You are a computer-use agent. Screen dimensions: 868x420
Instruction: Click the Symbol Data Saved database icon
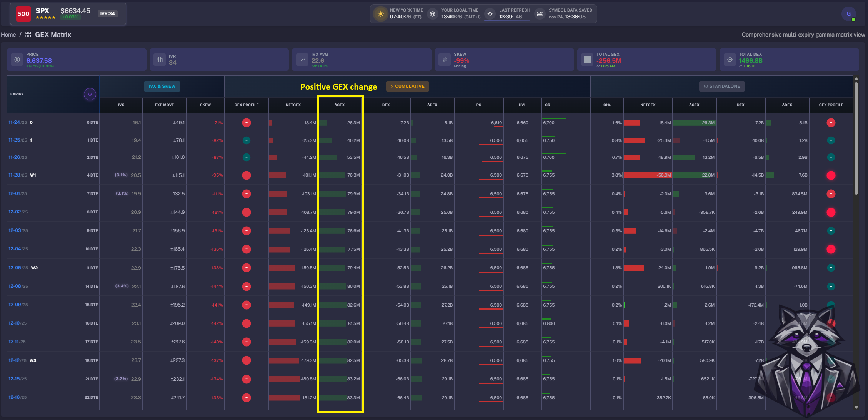[x=540, y=14]
